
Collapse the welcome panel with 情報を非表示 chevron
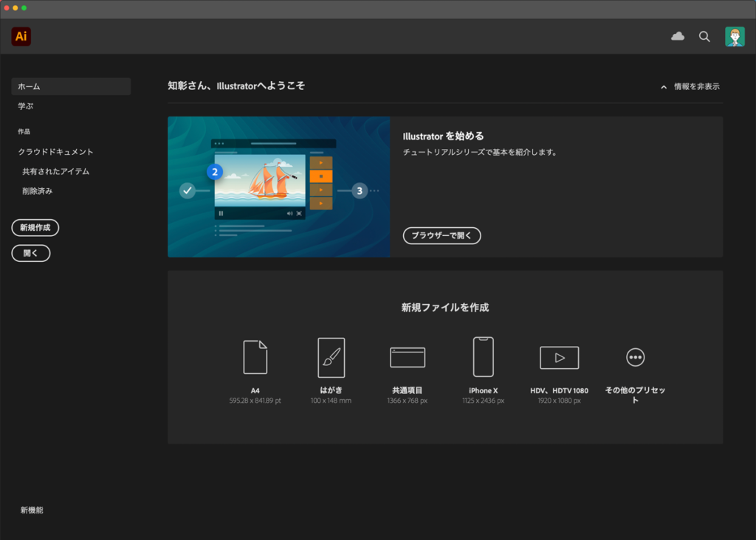pos(664,87)
